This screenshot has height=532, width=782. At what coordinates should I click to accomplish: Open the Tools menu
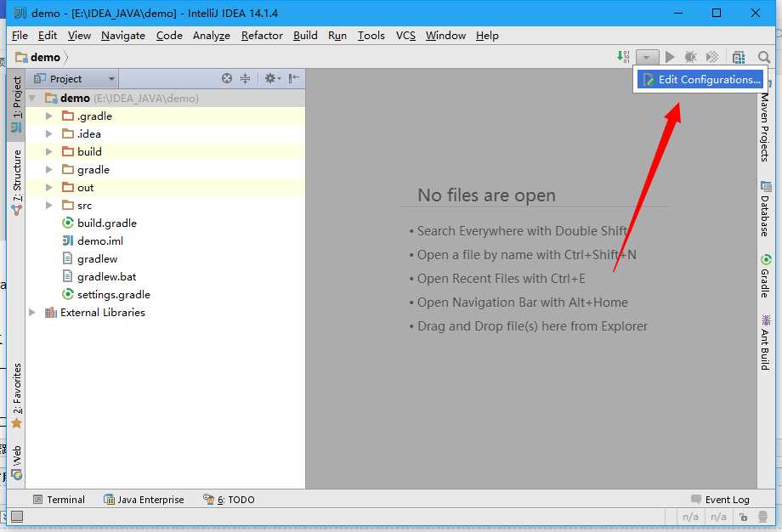point(371,36)
